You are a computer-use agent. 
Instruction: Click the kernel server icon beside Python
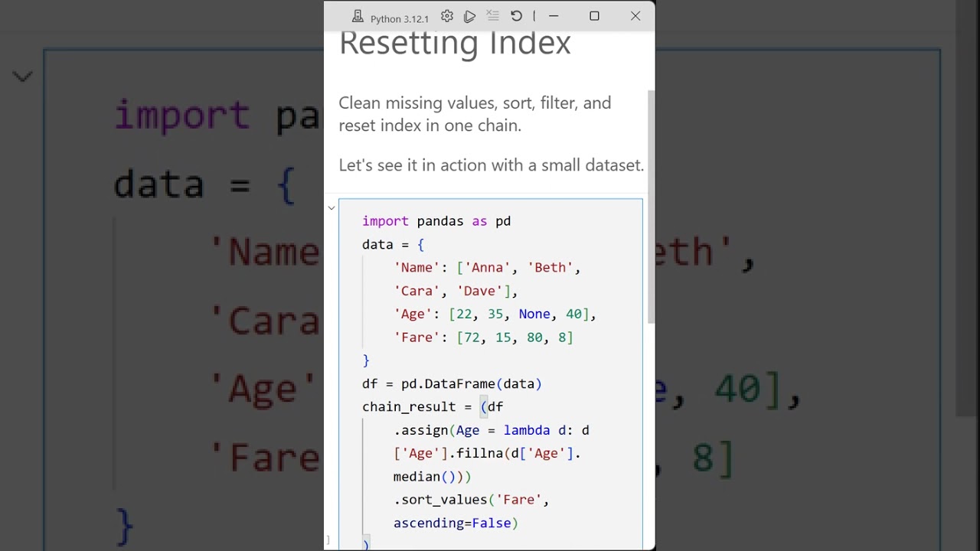[x=358, y=17]
